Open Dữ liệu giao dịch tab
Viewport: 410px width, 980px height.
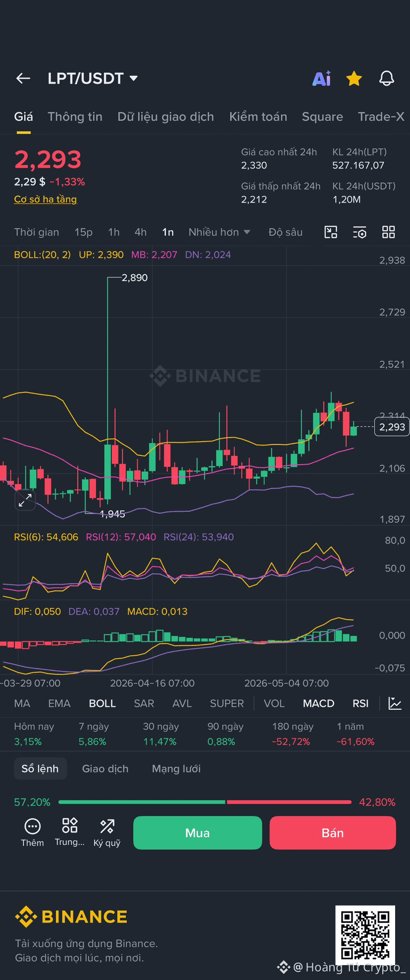pyautogui.click(x=165, y=117)
